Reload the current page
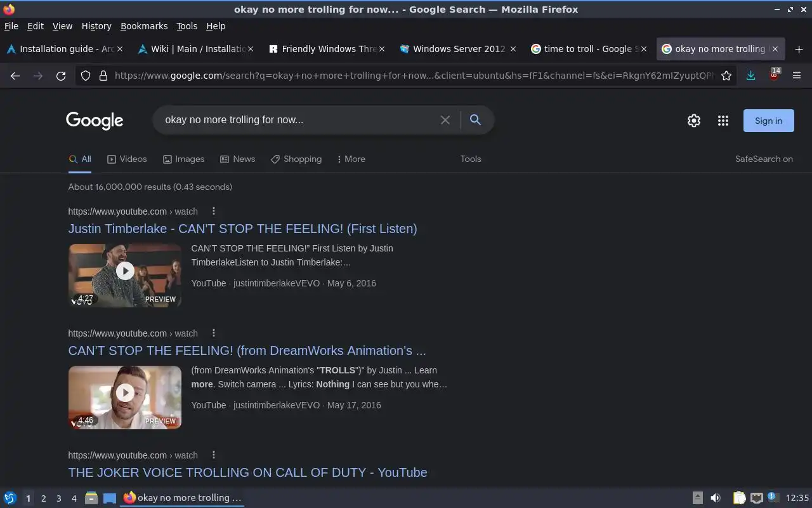 click(61, 76)
